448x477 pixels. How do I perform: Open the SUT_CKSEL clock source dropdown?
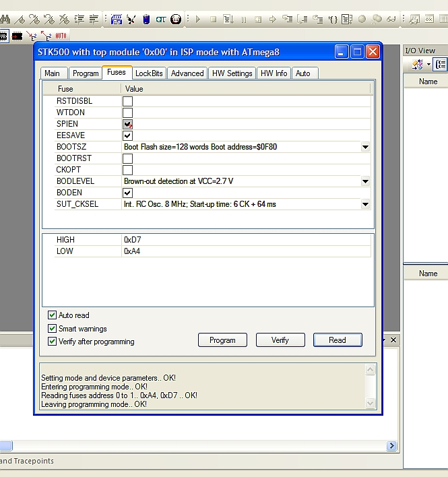click(x=365, y=204)
